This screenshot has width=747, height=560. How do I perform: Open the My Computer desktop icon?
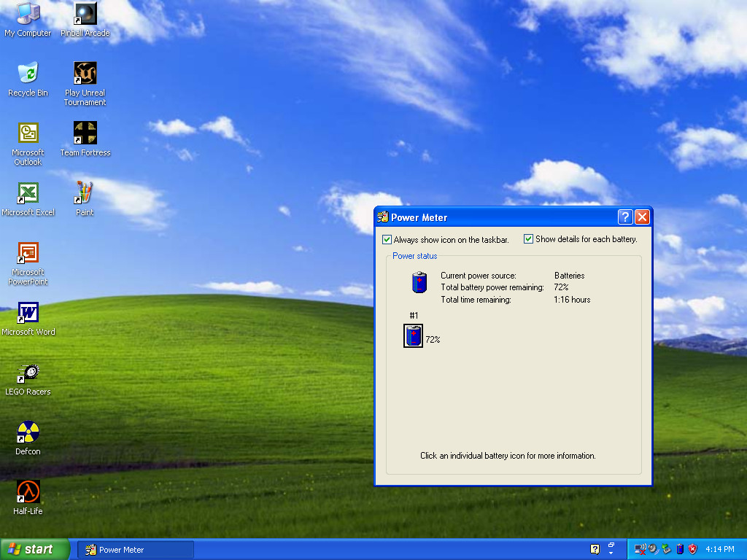pos(28,18)
